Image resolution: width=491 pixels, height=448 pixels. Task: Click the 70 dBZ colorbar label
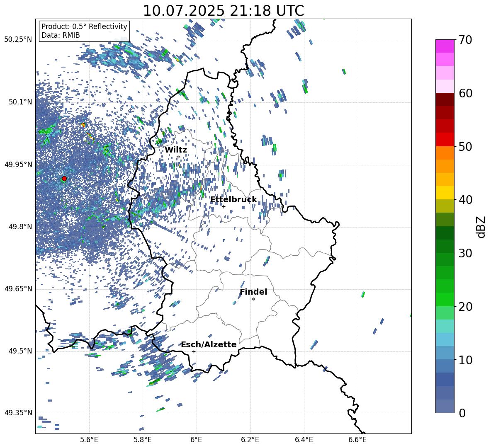(x=465, y=40)
